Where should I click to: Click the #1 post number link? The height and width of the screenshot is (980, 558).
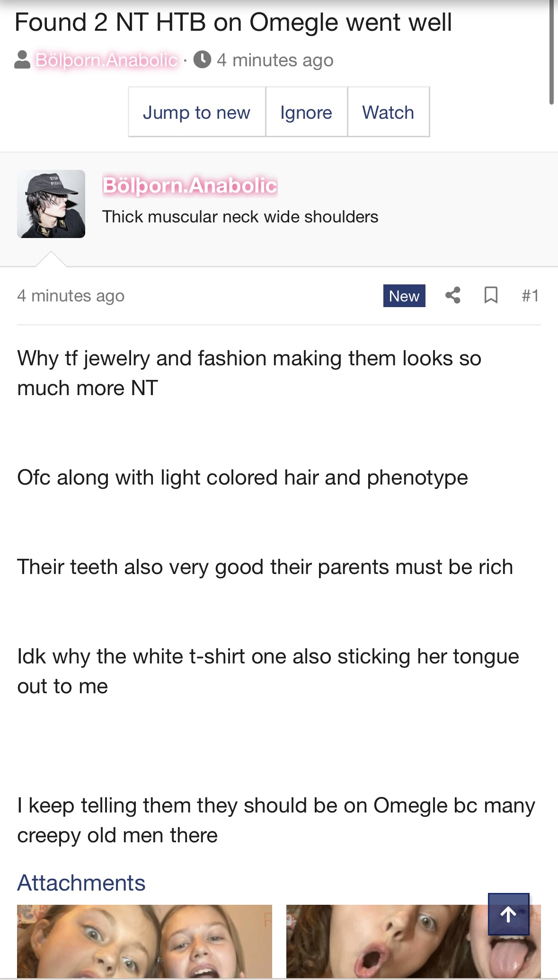coord(530,296)
